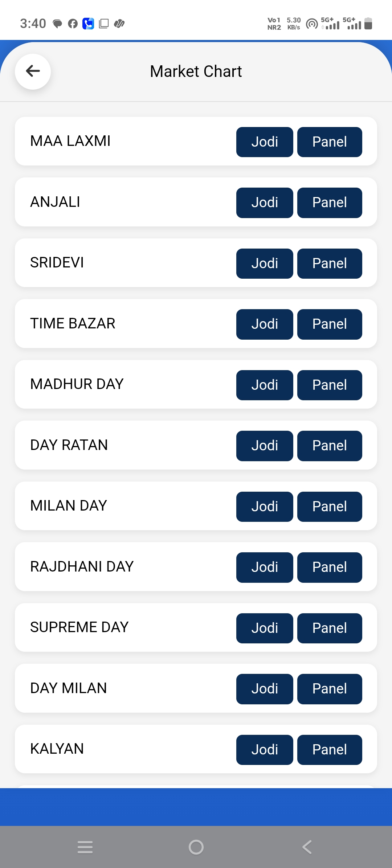The height and width of the screenshot is (868, 392).
Task: View SRIDEVI Jodi chart
Action: point(265,263)
